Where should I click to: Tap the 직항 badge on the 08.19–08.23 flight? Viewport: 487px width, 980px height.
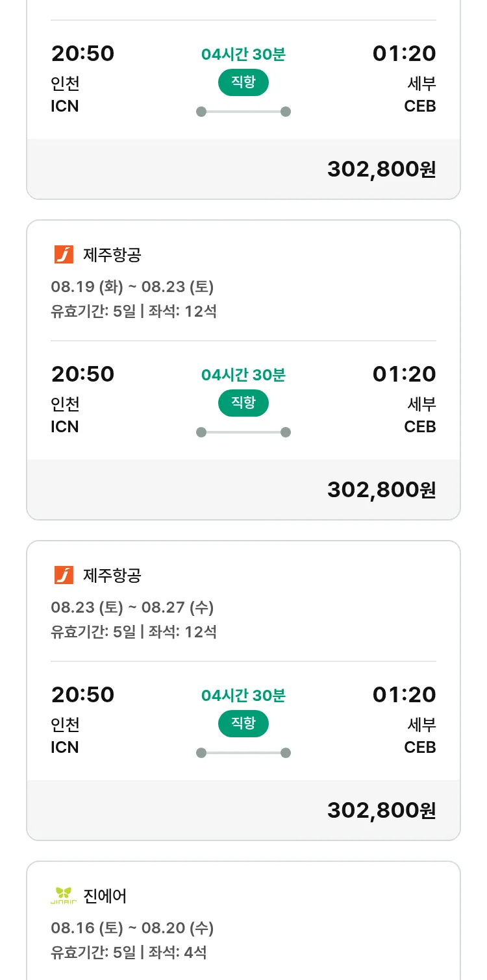(243, 403)
